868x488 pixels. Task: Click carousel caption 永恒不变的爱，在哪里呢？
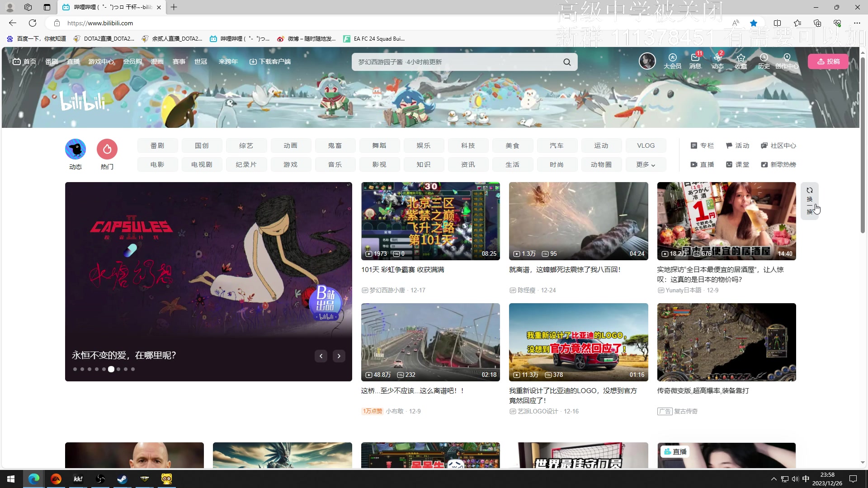pyautogui.click(x=124, y=356)
